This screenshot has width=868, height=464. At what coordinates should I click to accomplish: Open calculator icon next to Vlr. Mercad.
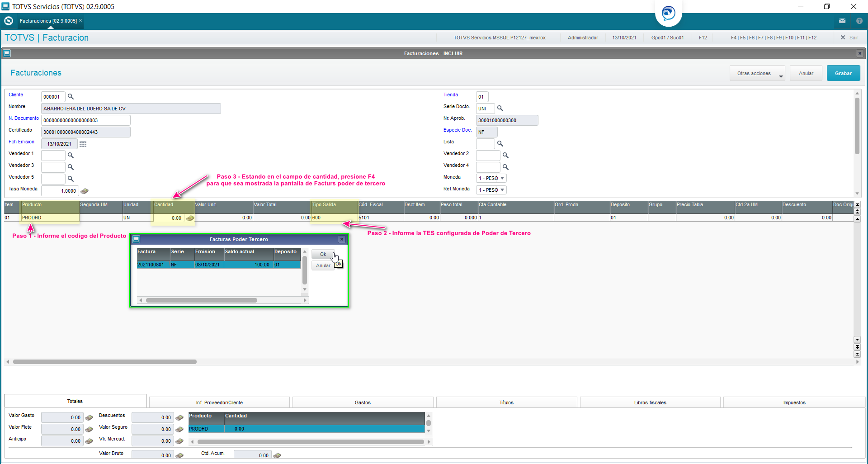point(179,441)
